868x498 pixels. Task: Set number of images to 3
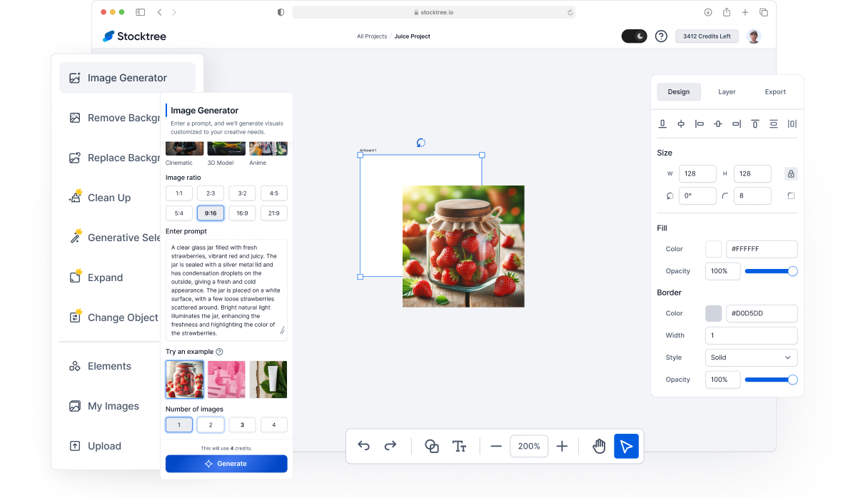[242, 425]
